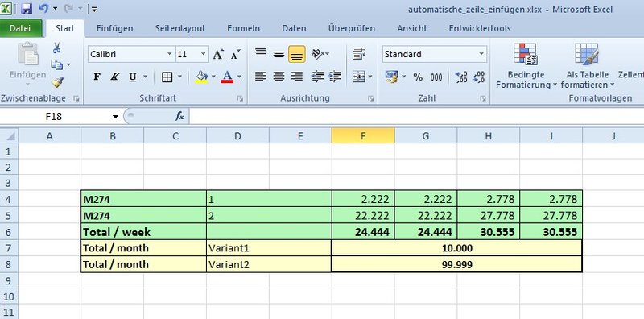Merge and center the cells

point(359,77)
